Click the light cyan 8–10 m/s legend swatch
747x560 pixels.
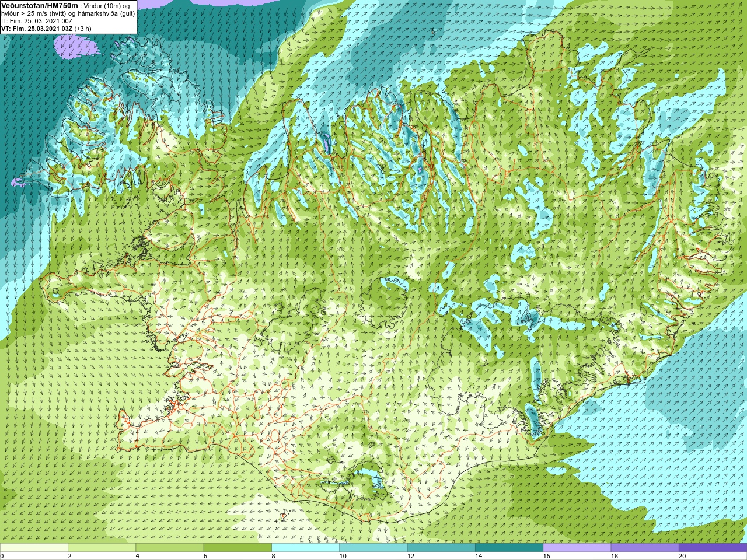pos(305,548)
